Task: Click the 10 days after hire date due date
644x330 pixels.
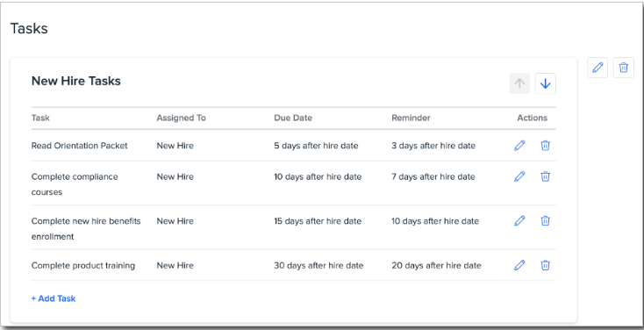Action: tap(318, 177)
